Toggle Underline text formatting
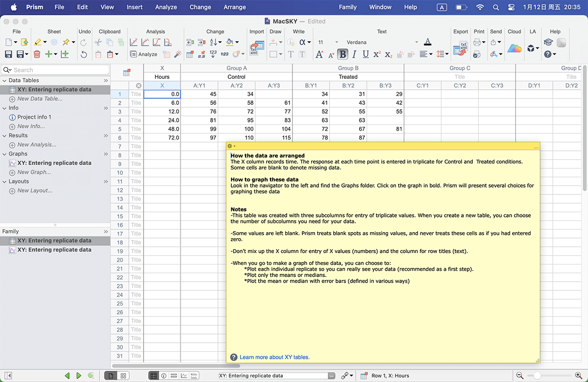The height and width of the screenshot is (382, 588). (366, 54)
